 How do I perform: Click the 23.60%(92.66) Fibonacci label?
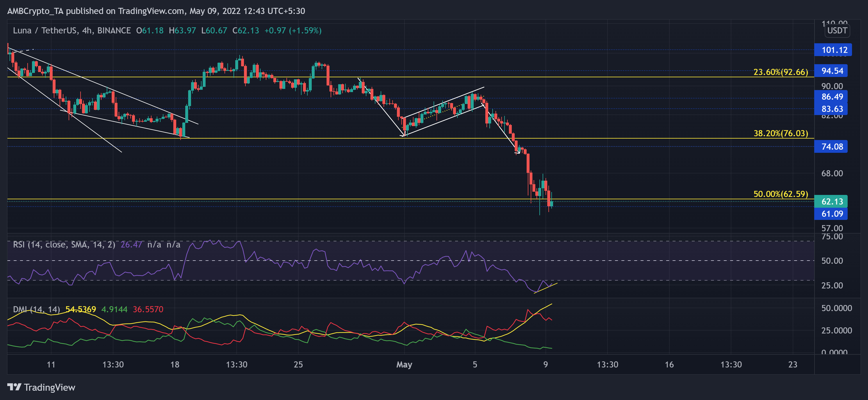tap(780, 72)
